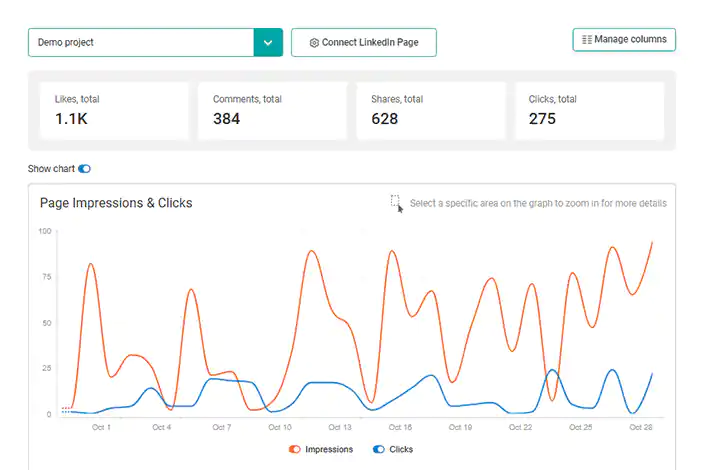Screen dimensions: 704x470
Task: Toggle the Show chart switch
Action: (x=84, y=169)
